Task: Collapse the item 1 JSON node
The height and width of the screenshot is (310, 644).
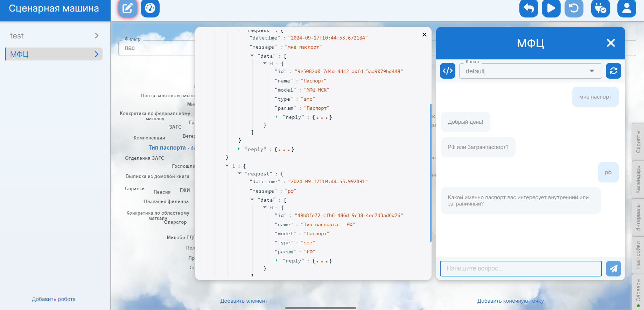Action: [x=227, y=166]
